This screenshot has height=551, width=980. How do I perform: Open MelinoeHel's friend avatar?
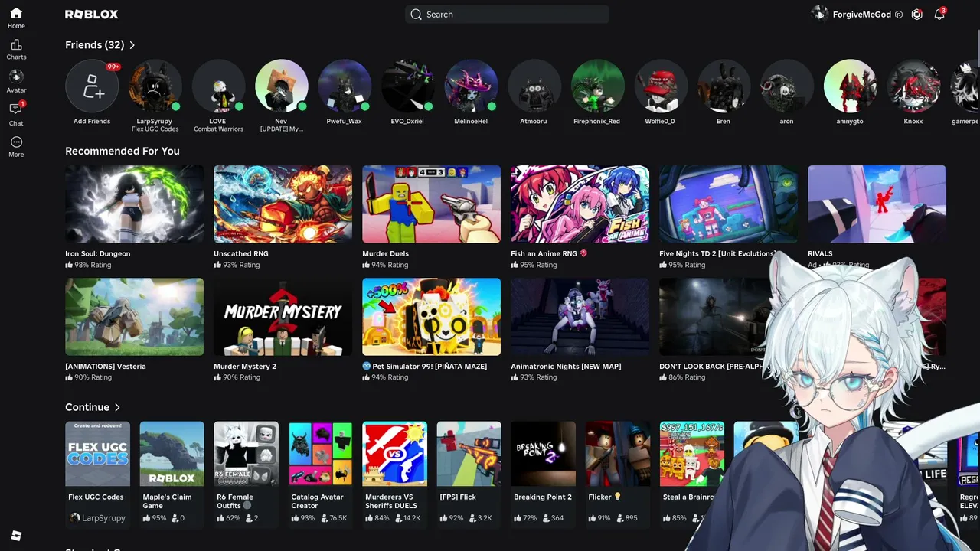[471, 86]
